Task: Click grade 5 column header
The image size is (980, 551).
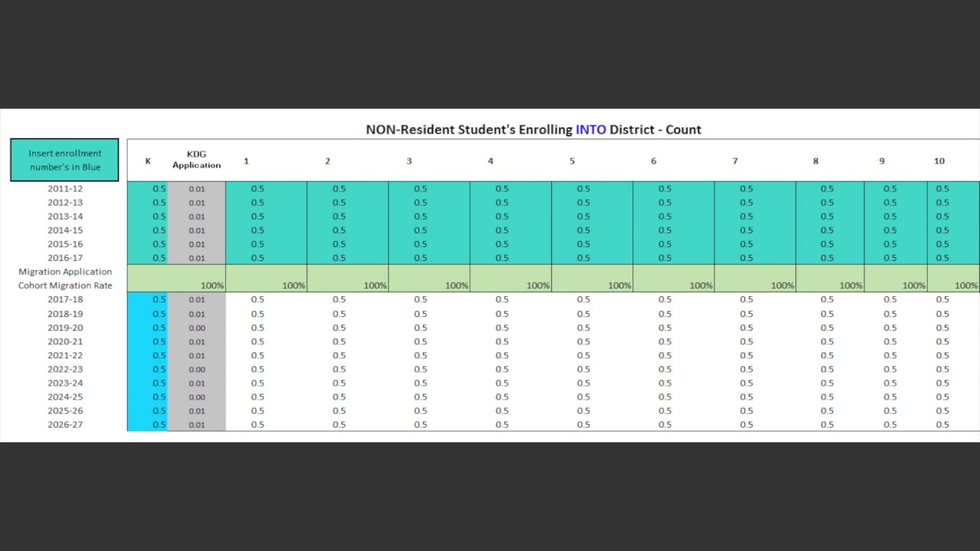Action: click(572, 161)
